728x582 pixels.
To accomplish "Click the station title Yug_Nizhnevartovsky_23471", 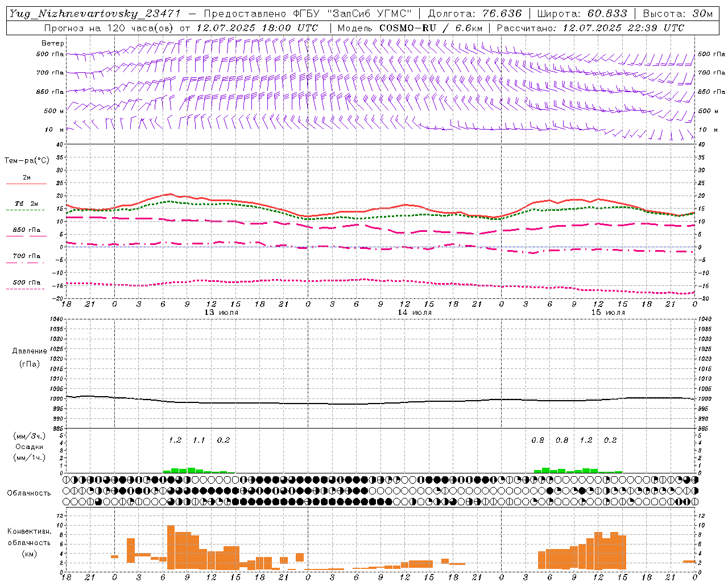I will [96, 14].
